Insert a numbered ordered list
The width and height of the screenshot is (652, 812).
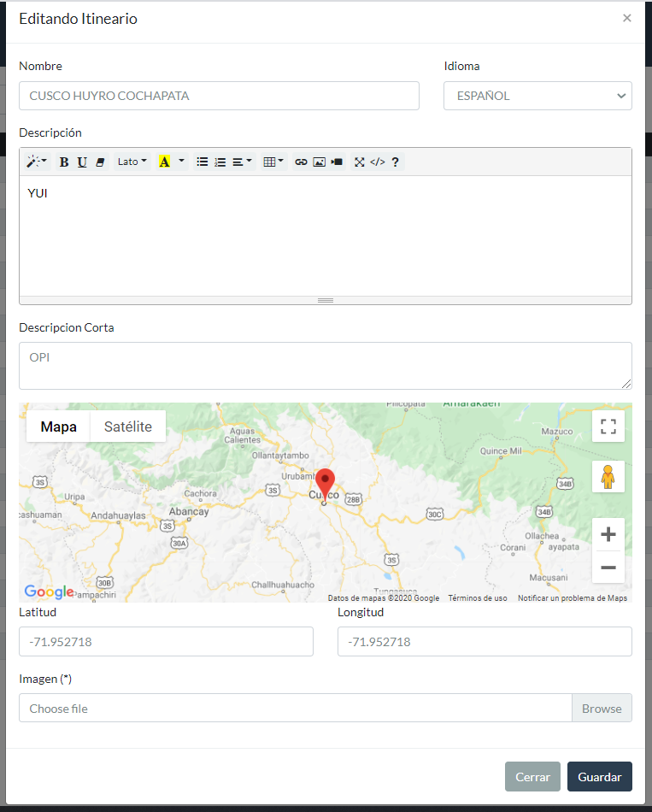pos(220,162)
